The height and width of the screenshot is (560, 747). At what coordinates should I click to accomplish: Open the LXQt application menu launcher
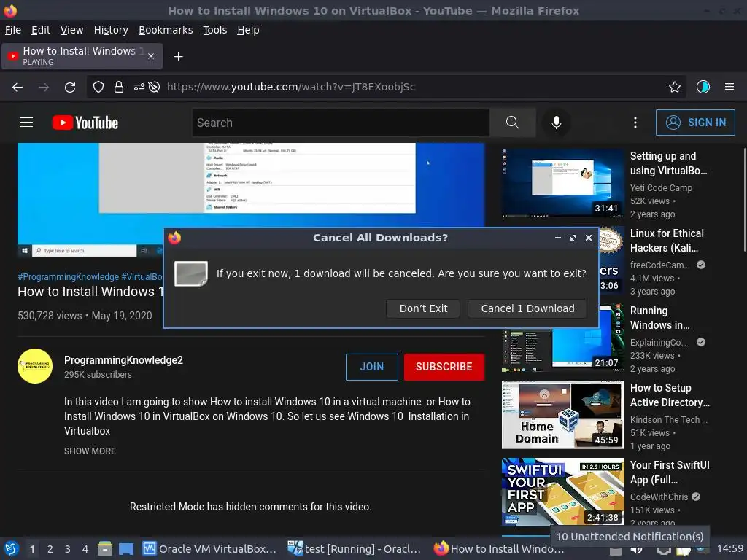(11, 549)
